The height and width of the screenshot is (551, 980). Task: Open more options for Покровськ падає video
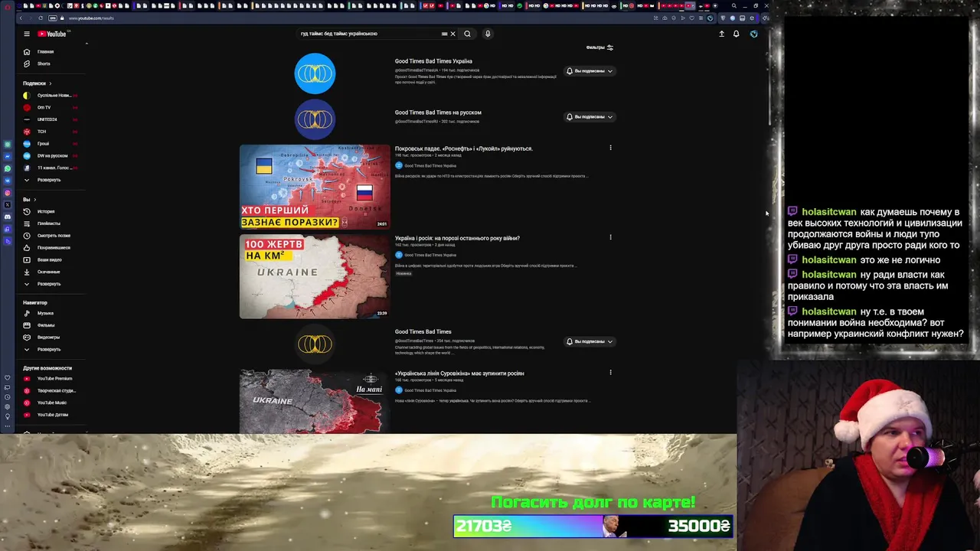click(610, 148)
